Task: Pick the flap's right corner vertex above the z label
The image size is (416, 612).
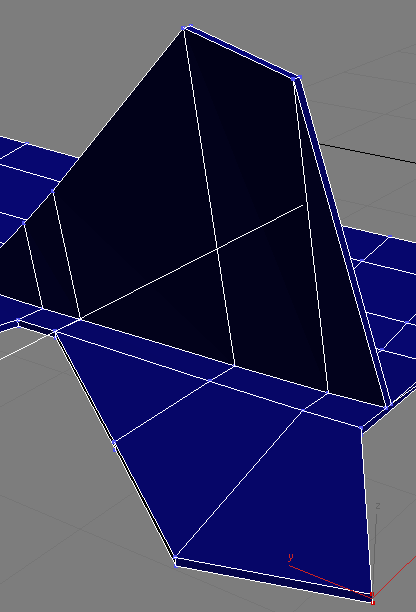Action: [x=361, y=429]
